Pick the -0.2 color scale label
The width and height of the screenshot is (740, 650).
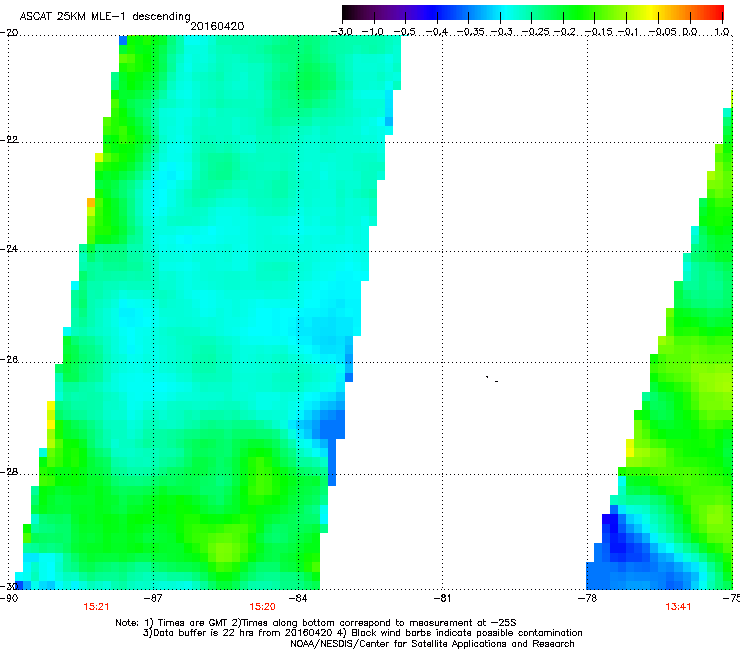coord(564,32)
